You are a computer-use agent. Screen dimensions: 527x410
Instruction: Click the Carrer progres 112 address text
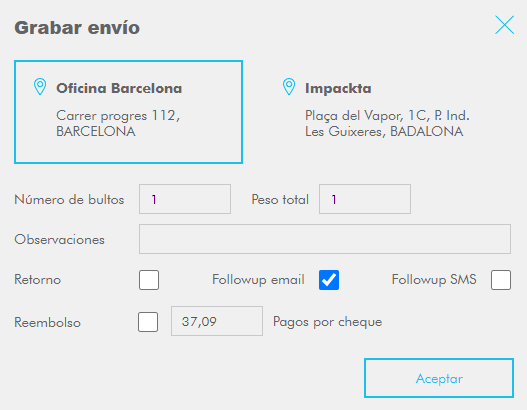point(118,123)
